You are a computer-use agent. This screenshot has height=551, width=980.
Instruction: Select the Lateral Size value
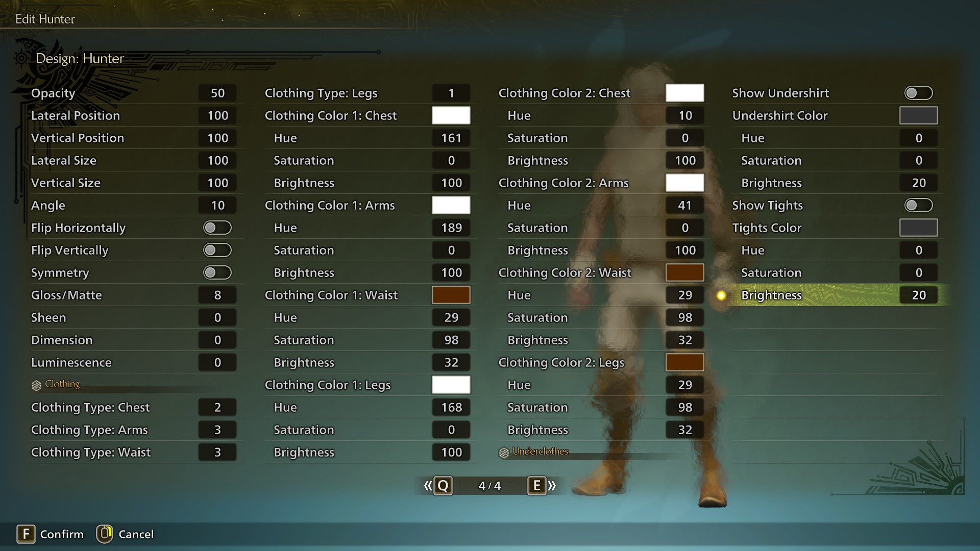pos(217,160)
